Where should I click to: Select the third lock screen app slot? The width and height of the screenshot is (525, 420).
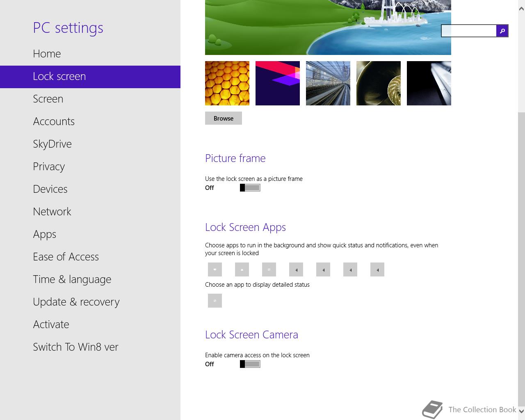[x=269, y=269]
